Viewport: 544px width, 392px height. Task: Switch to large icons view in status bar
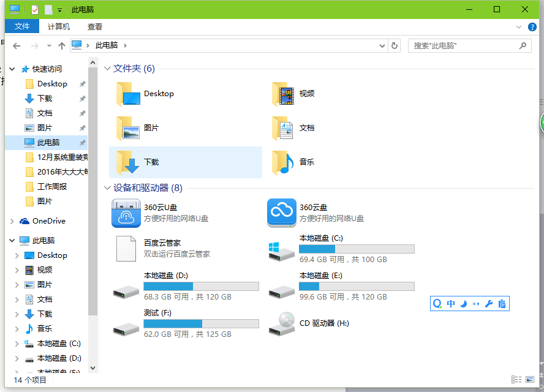click(x=530, y=380)
